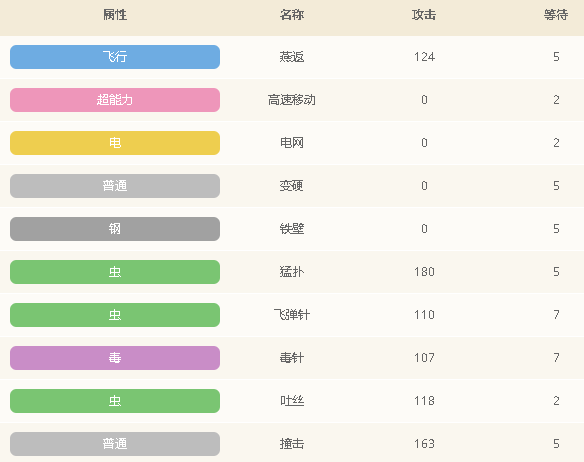Select the purple 毒 type badge

(x=115, y=358)
